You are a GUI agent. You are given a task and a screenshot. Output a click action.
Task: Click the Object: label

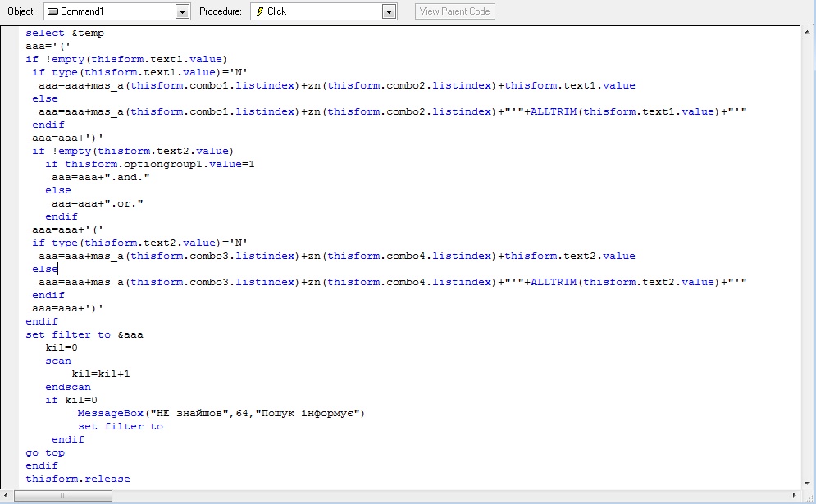(21, 11)
